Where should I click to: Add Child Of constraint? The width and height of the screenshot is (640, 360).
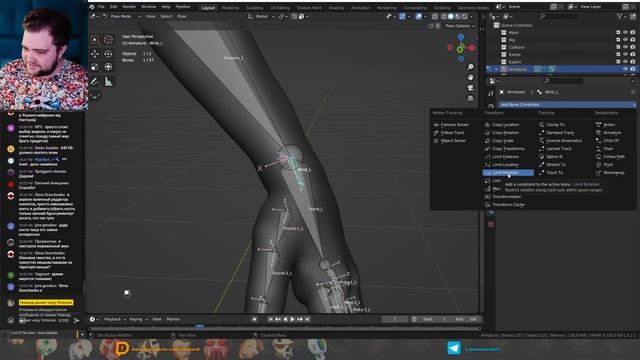pyautogui.click(x=611, y=140)
